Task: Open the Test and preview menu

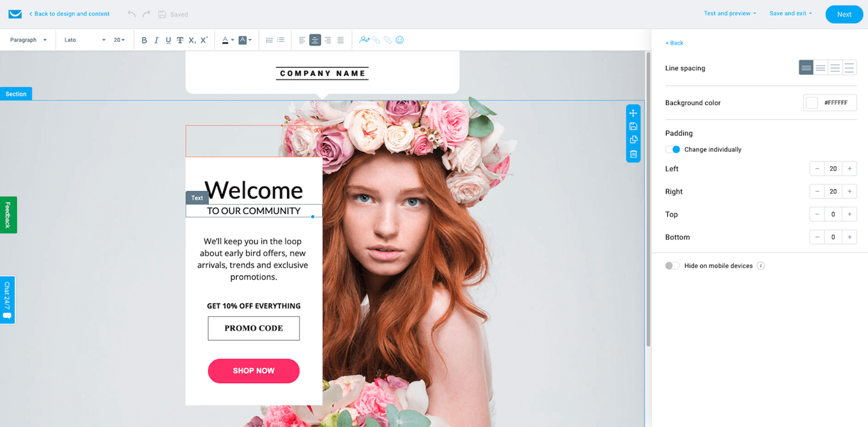Action: tap(730, 14)
